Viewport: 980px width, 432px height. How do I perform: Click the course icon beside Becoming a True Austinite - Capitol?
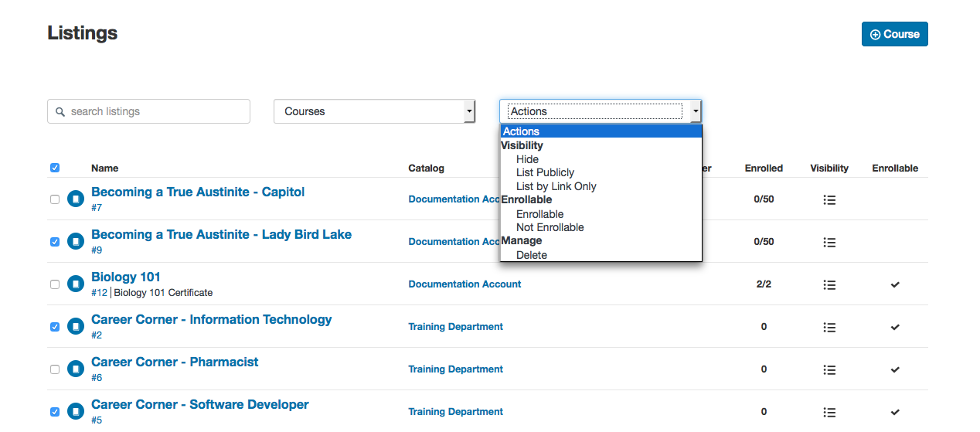click(x=75, y=199)
